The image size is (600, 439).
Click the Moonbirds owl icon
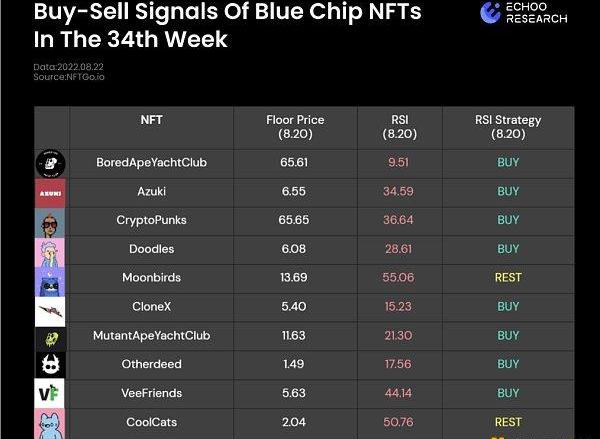coord(51,279)
